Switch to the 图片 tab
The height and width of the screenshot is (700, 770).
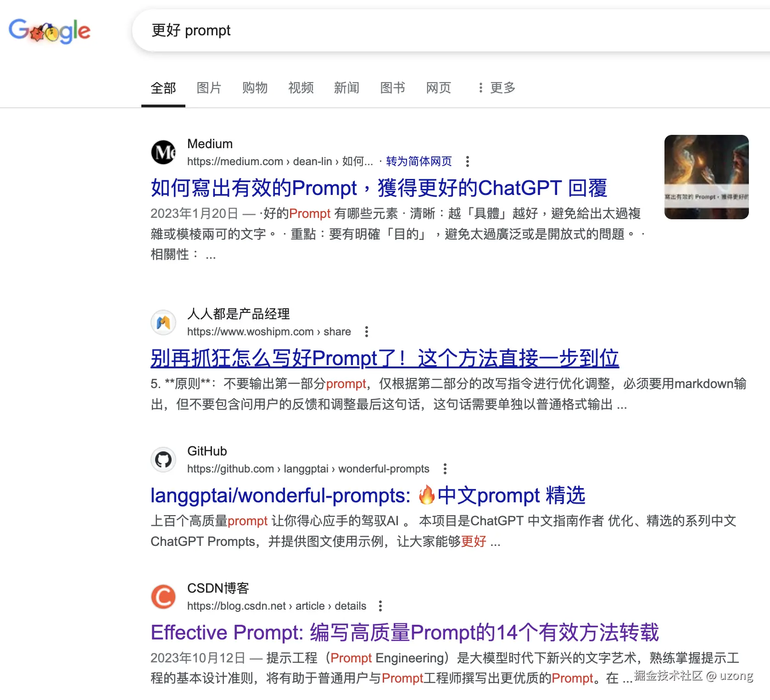pyautogui.click(x=209, y=88)
